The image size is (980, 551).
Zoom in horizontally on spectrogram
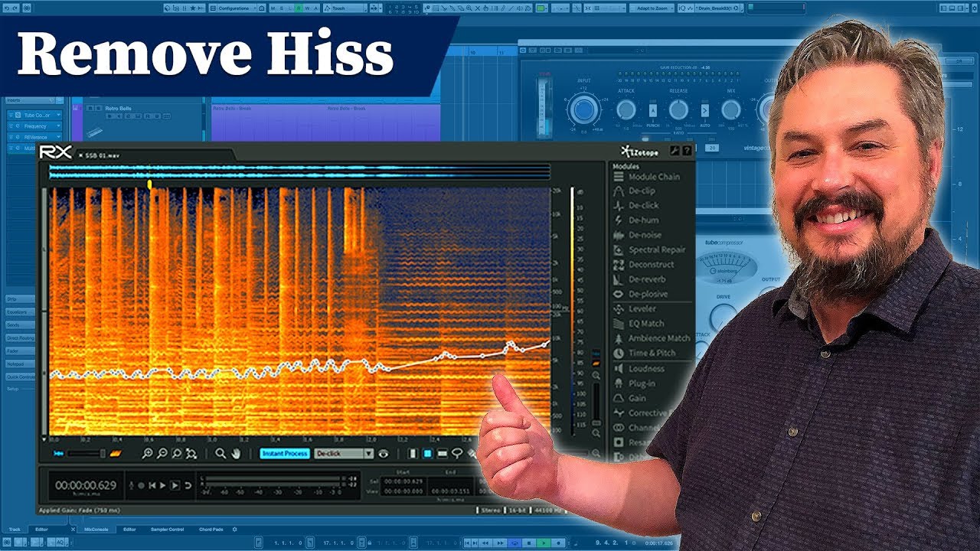point(147,453)
